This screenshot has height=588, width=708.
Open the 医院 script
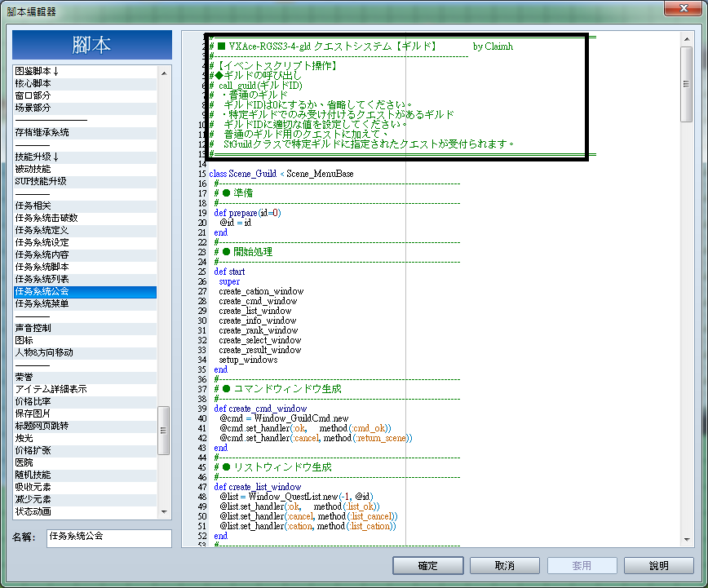[x=86, y=462]
